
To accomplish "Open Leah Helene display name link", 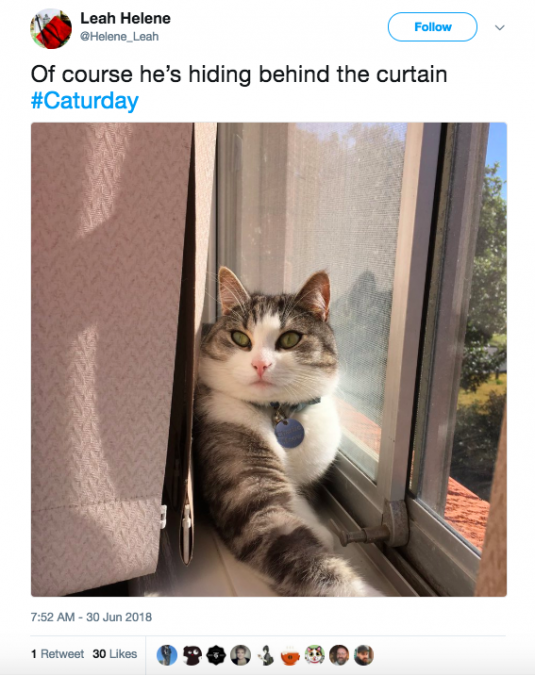I will [x=125, y=19].
